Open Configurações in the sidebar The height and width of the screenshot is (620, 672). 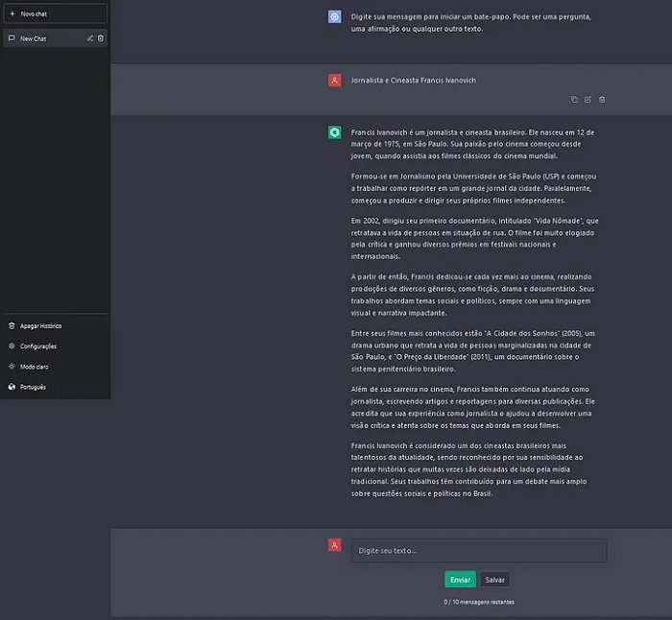pos(37,346)
